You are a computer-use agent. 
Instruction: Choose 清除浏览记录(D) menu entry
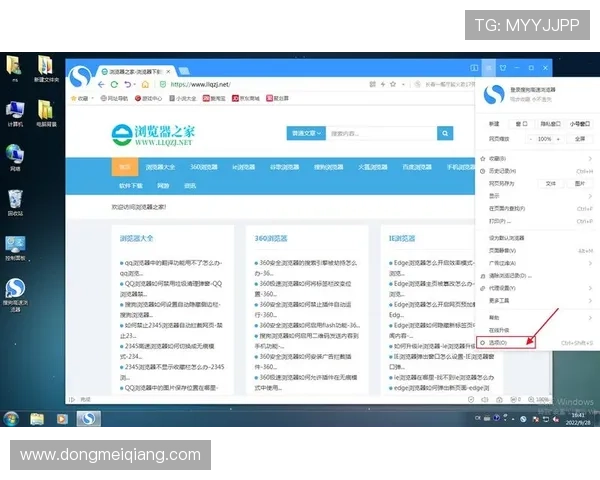click(x=537, y=276)
